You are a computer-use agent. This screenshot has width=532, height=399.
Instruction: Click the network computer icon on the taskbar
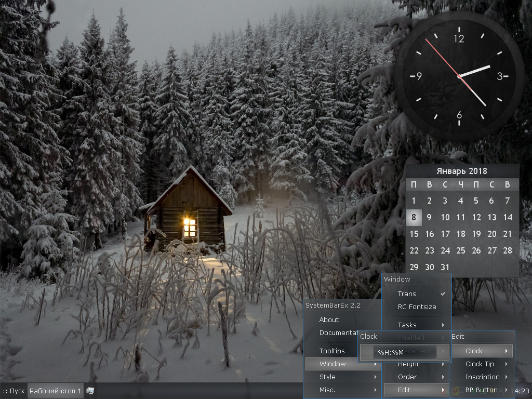(90, 391)
